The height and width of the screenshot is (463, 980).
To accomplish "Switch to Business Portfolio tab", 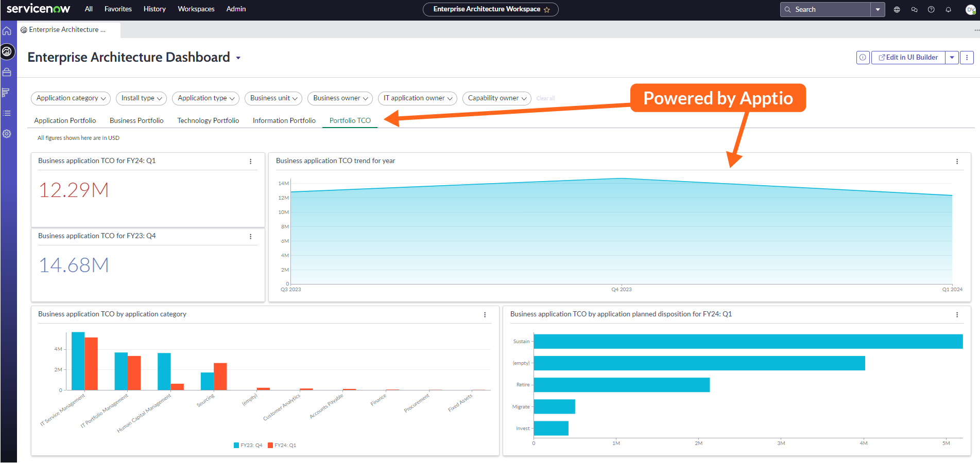I will [x=136, y=120].
